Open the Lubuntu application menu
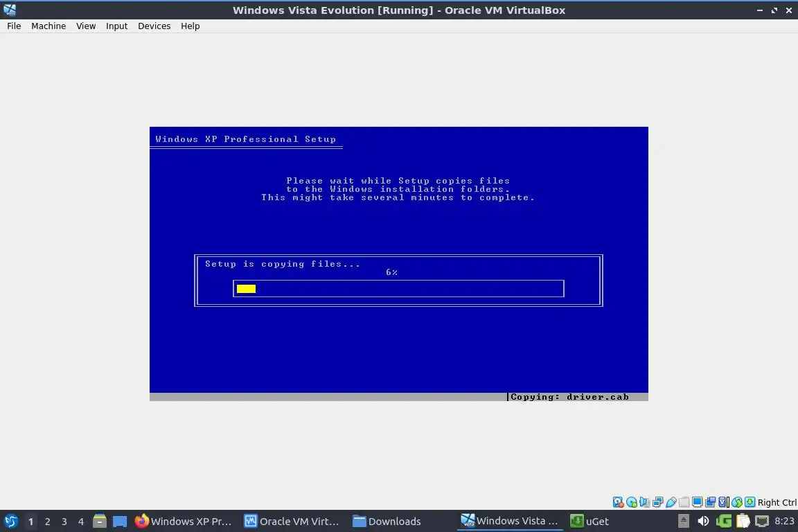This screenshot has width=798, height=532. click(x=10, y=522)
